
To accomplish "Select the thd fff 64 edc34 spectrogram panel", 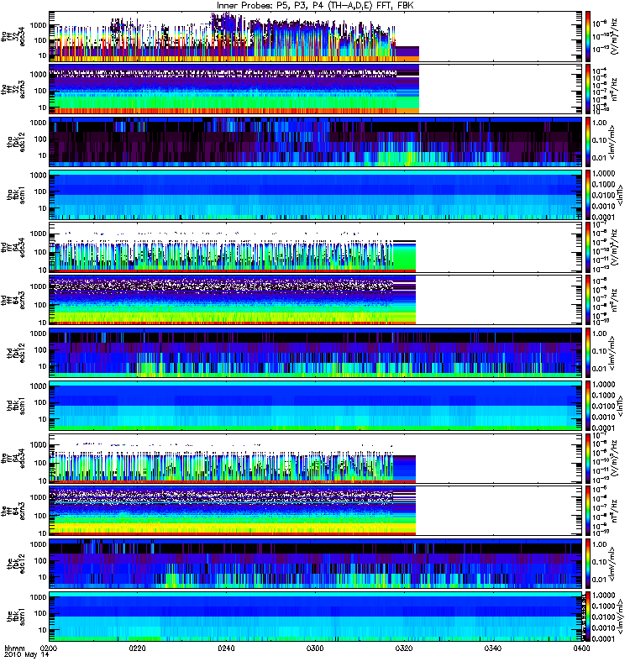I will pos(316,247).
